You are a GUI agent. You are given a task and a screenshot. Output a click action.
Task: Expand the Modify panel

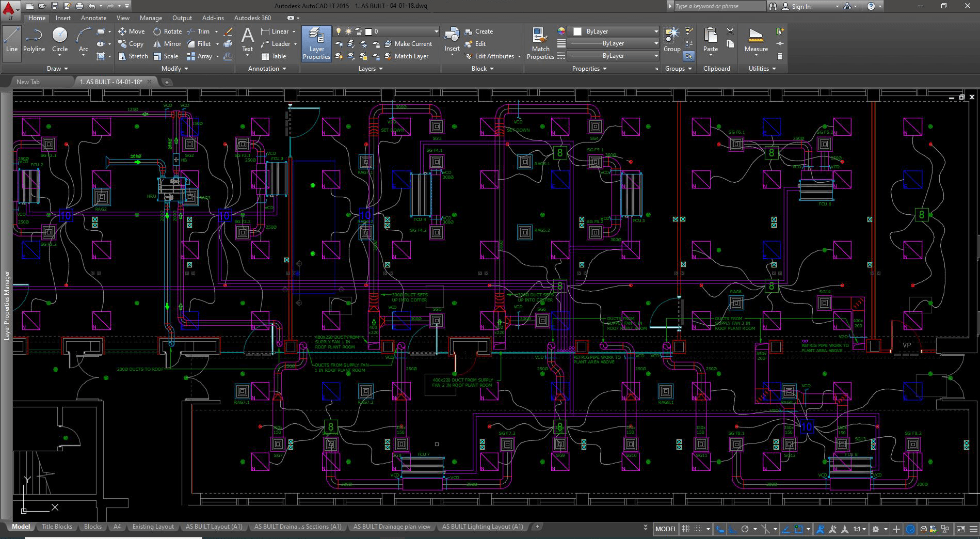click(174, 69)
